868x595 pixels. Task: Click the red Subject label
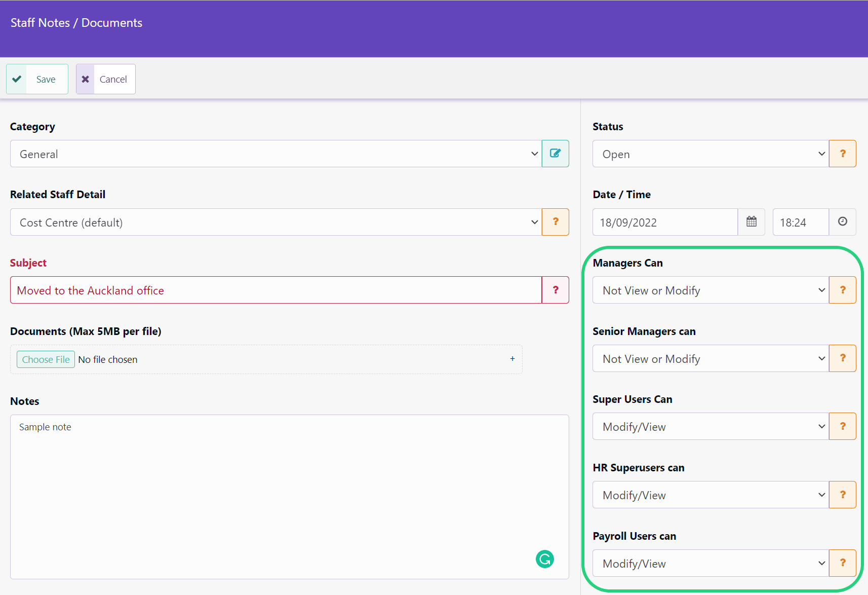(28, 263)
